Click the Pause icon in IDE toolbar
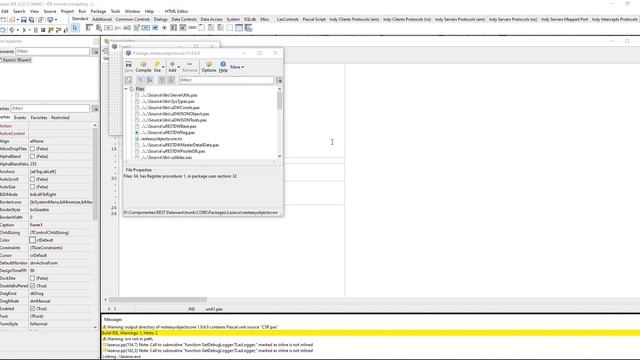This screenshot has width=640, height=360. point(36,30)
